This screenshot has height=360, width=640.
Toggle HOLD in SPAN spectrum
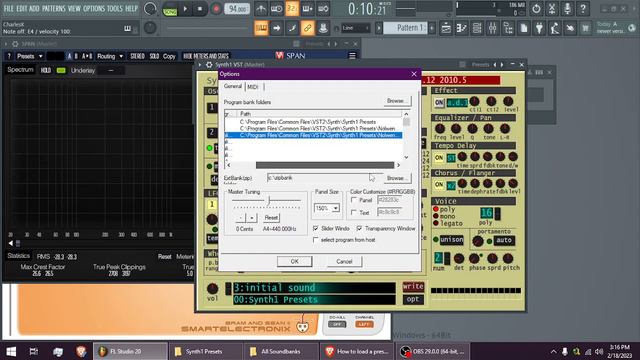[46, 70]
